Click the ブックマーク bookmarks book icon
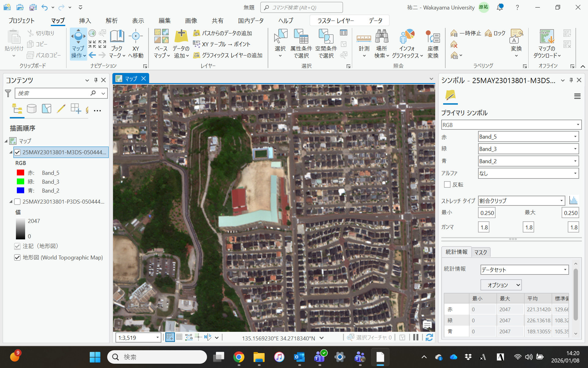Screen dimensions: 588x368 [117, 37]
